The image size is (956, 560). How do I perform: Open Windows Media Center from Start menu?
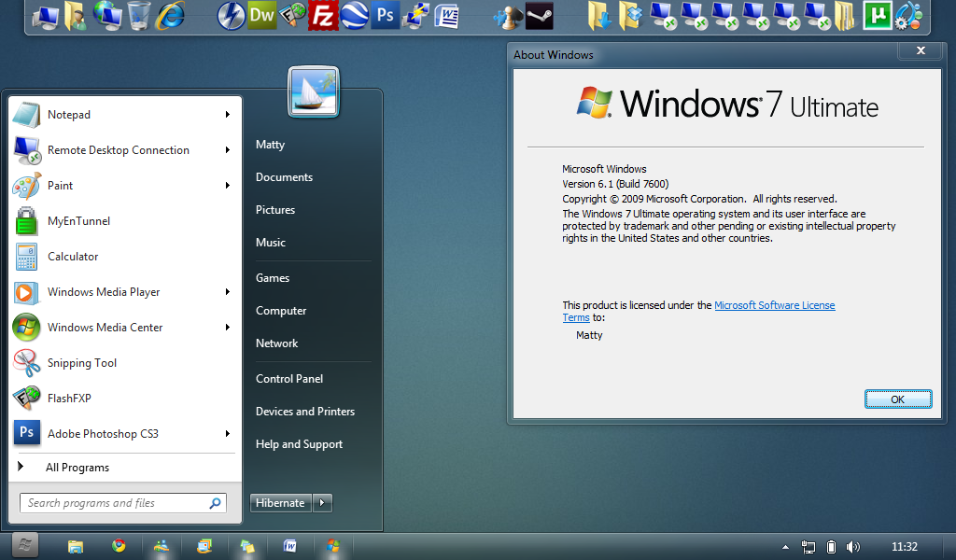click(x=125, y=328)
